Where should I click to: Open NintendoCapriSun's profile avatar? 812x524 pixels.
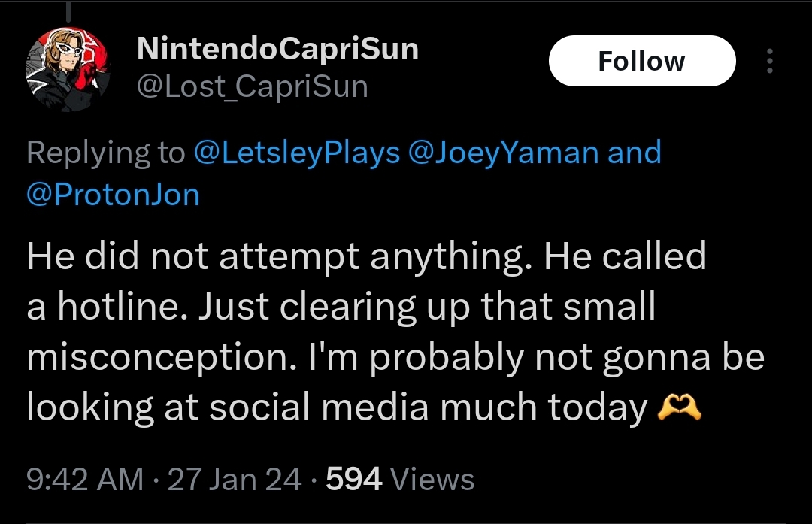[x=68, y=69]
